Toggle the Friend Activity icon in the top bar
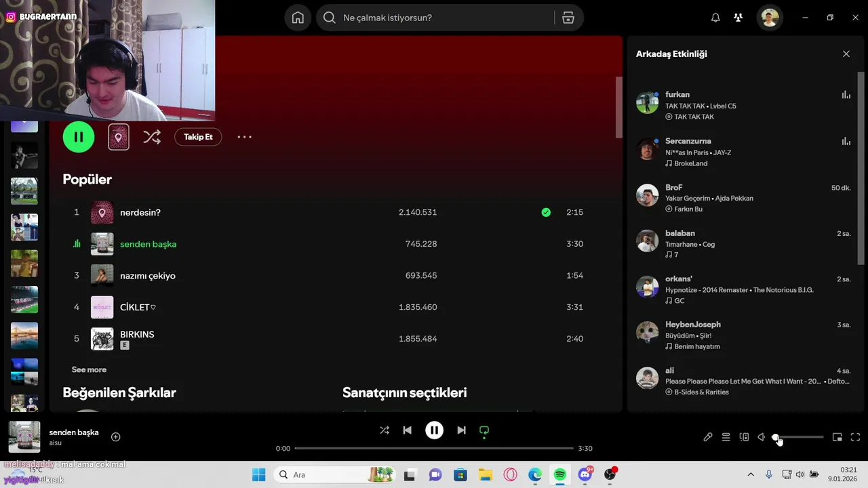 click(x=738, y=18)
